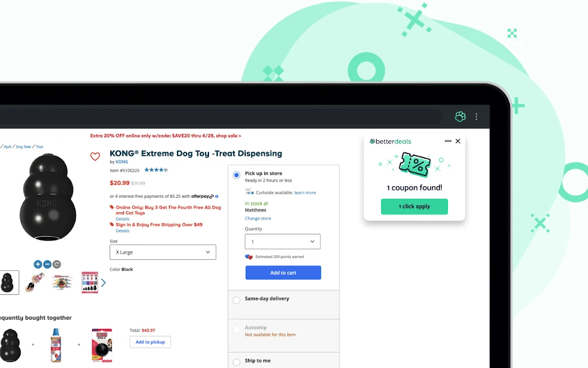This screenshot has width=588, height=368.
Task: Click the Free Shipping promo tag icon
Action: [x=112, y=225]
